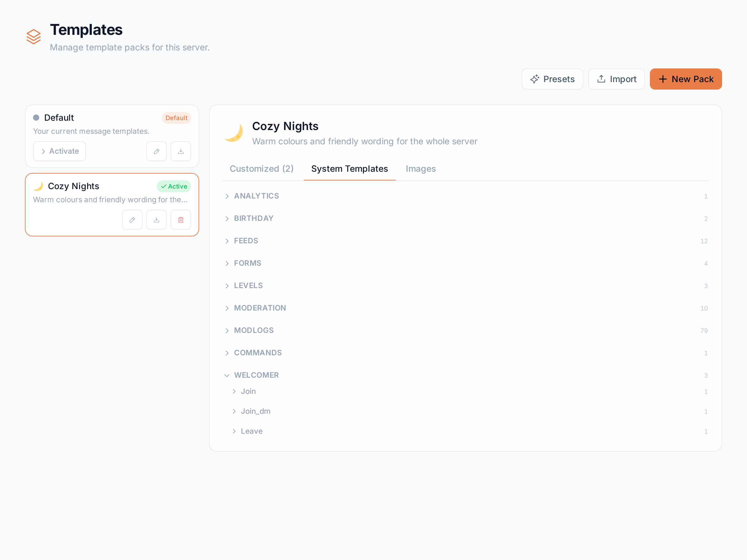Screen dimensions: 747x560
Task: Select the Cozy Nights pack card title
Action: pos(73,186)
